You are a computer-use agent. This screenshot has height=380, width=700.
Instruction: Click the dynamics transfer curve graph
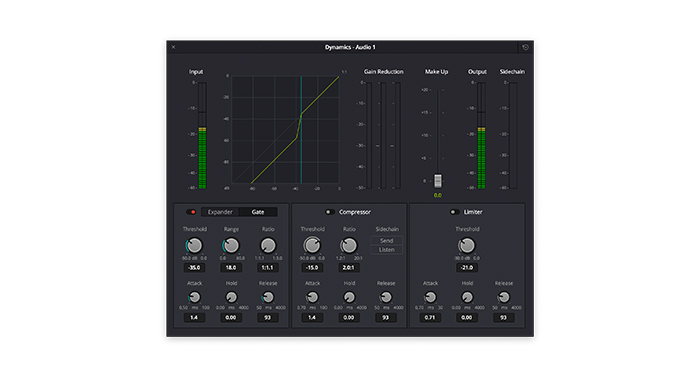[285, 129]
